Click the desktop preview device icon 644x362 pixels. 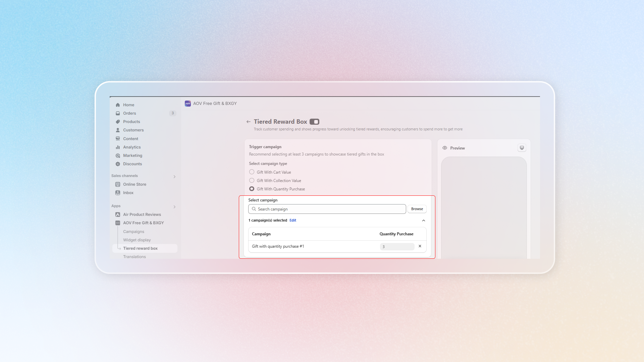(522, 148)
